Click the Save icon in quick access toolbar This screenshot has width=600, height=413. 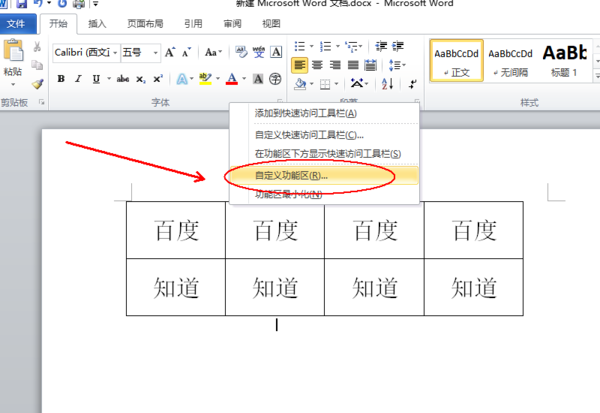click(x=21, y=4)
